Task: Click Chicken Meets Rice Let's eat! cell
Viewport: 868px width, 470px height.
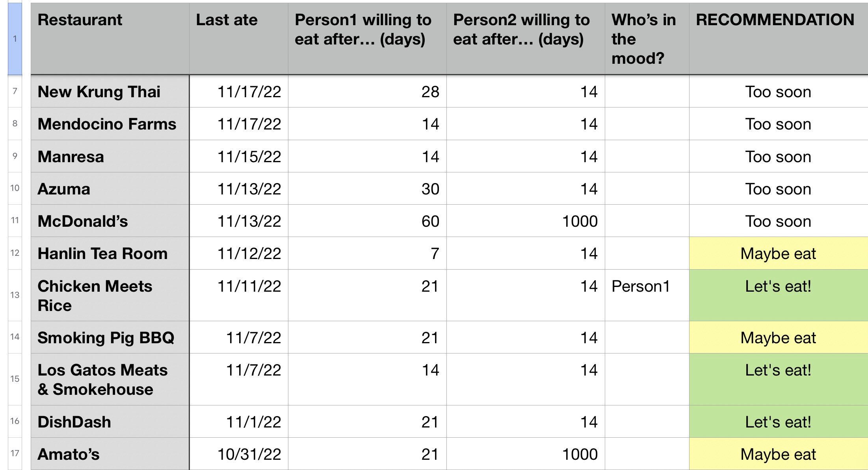Action: (x=778, y=295)
